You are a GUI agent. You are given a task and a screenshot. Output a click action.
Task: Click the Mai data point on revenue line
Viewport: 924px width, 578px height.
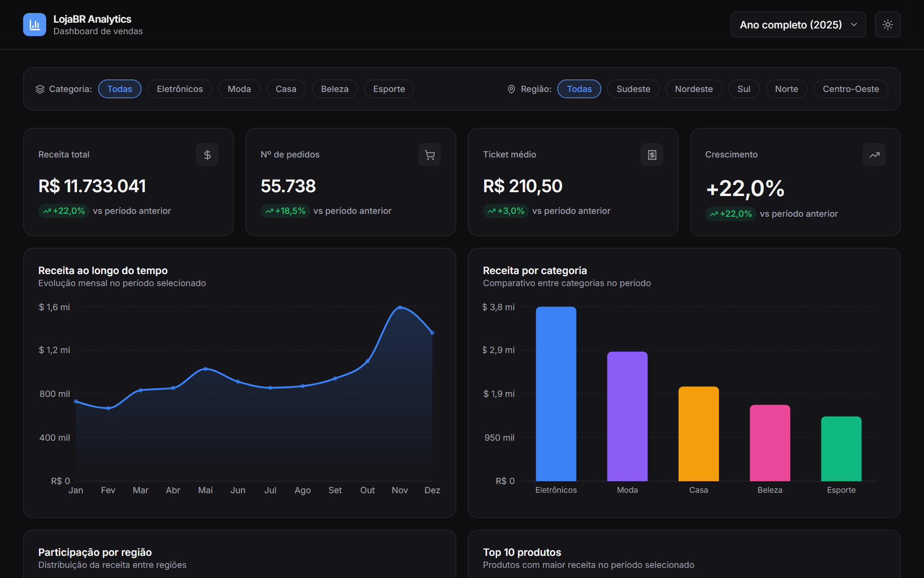tap(205, 369)
